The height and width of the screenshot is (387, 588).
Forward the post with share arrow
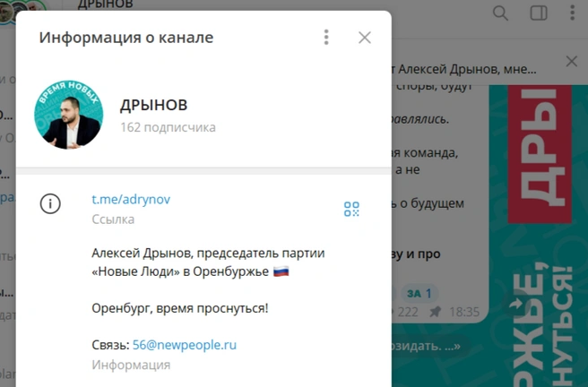(516, 303)
